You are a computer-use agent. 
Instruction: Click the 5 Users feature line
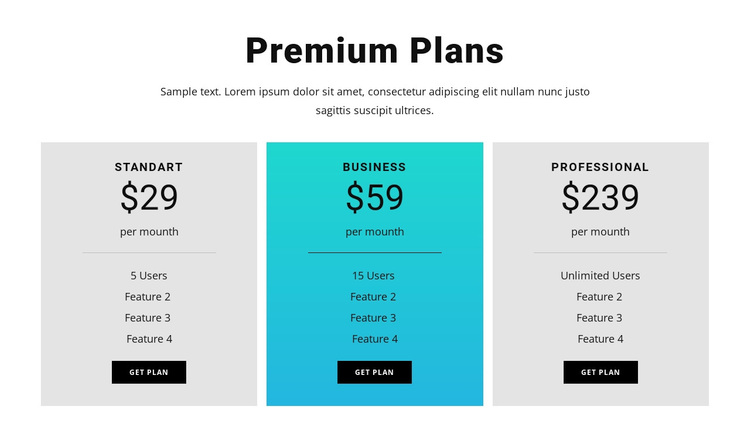(149, 276)
